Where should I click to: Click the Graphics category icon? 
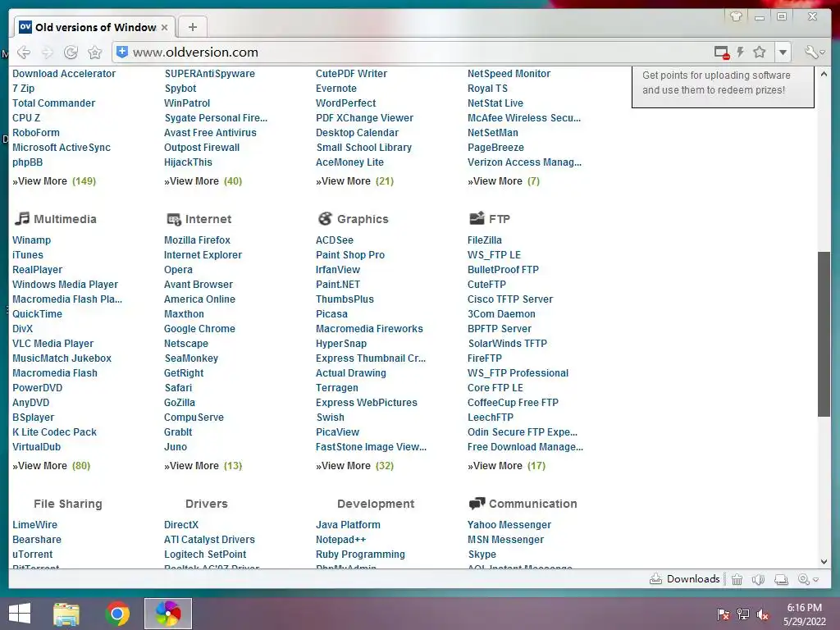325,218
